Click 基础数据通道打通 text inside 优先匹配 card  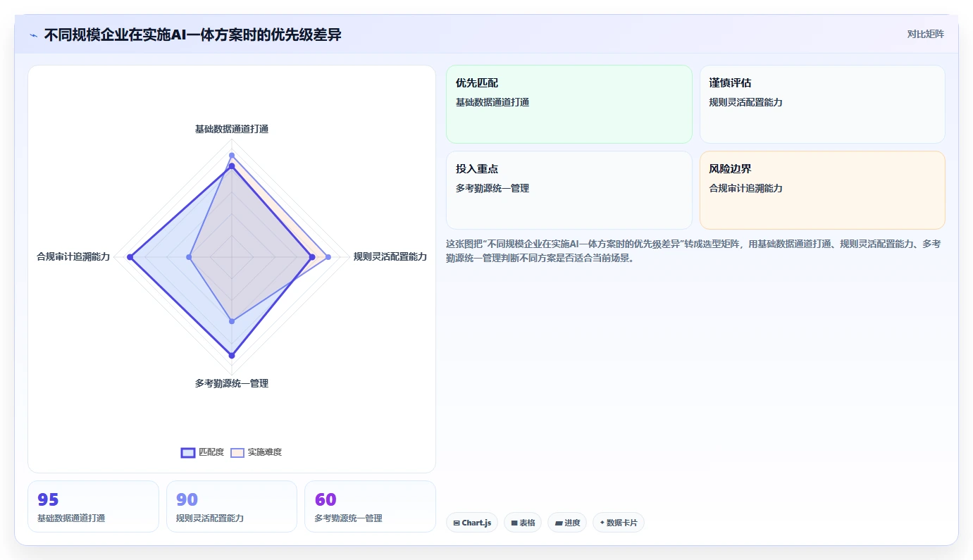click(492, 102)
